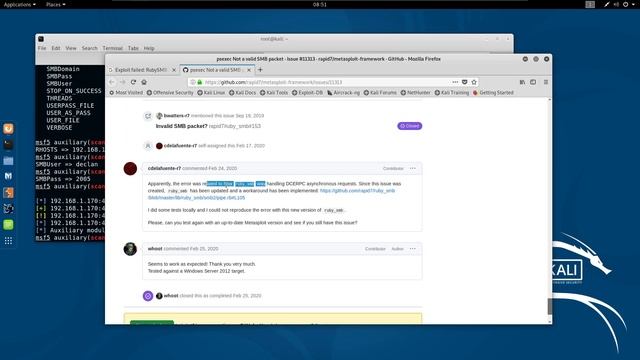This screenshot has width=640, height=360.
Task: Close the 'psexec Not a valid SMB' tab
Action: coord(249,70)
